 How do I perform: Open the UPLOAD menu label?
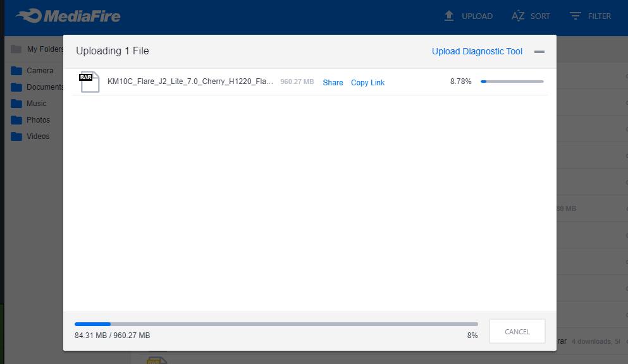click(477, 16)
